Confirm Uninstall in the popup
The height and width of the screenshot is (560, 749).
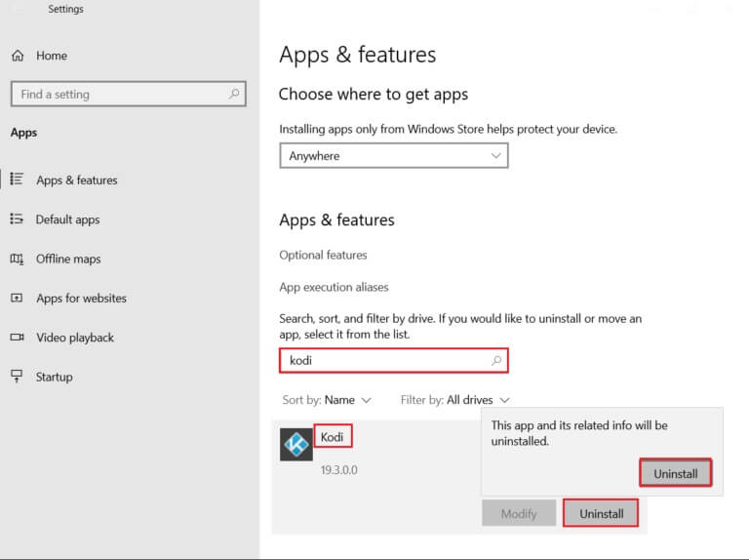[x=676, y=473]
